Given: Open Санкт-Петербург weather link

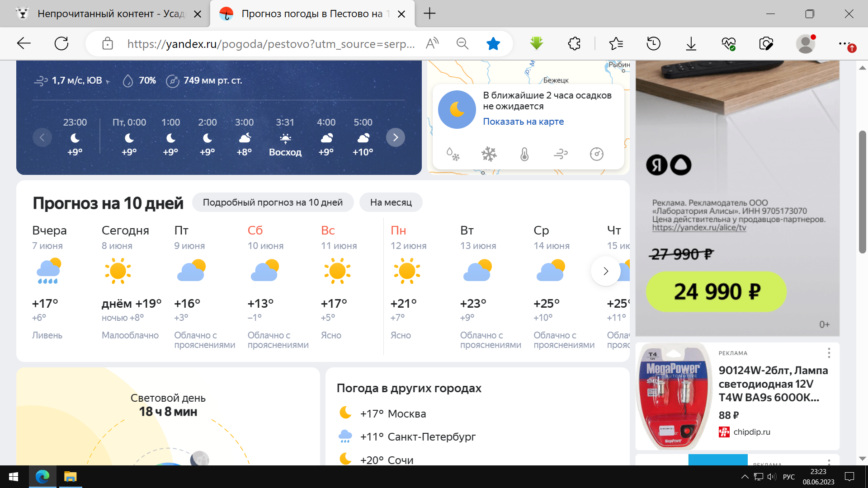Looking at the screenshot, I should tap(418, 436).
